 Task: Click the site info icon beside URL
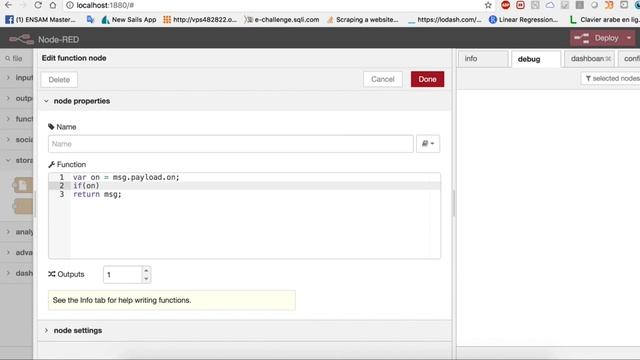click(69, 5)
